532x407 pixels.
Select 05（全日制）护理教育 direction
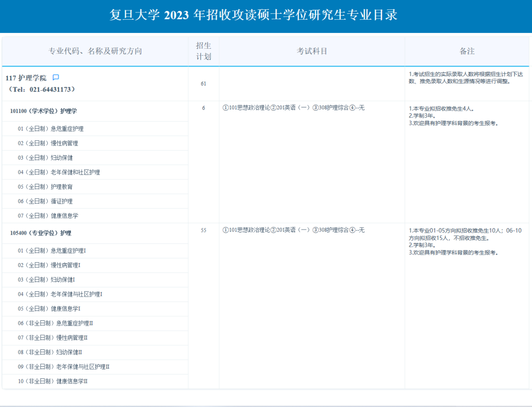pos(45,187)
